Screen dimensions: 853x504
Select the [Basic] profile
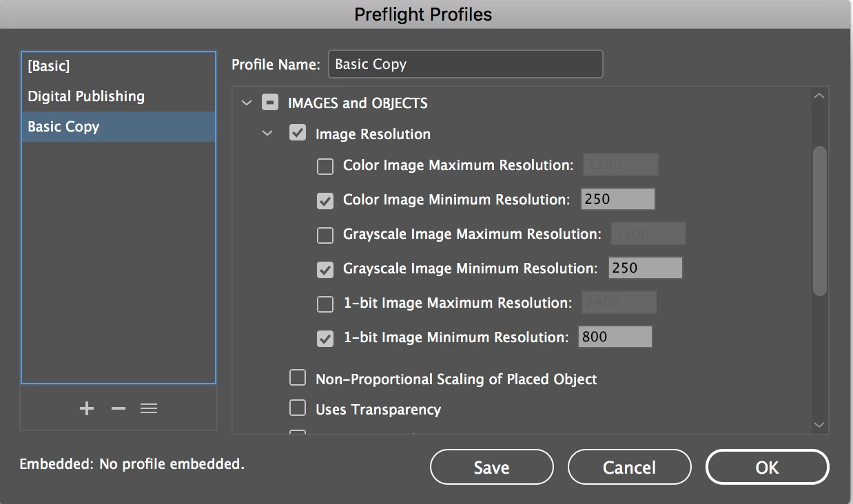tap(49, 66)
